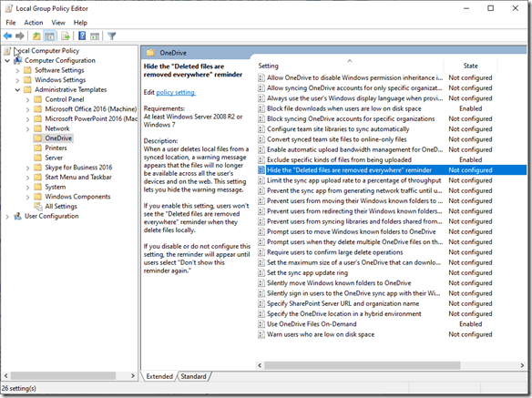Expand the Microsoft PowerPoint 2016 node
Viewport: 532px width, 398px height.
point(28,119)
